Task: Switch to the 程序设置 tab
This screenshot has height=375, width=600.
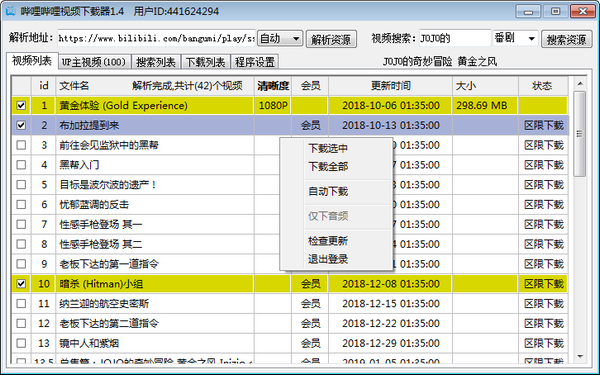Action: tap(255, 62)
